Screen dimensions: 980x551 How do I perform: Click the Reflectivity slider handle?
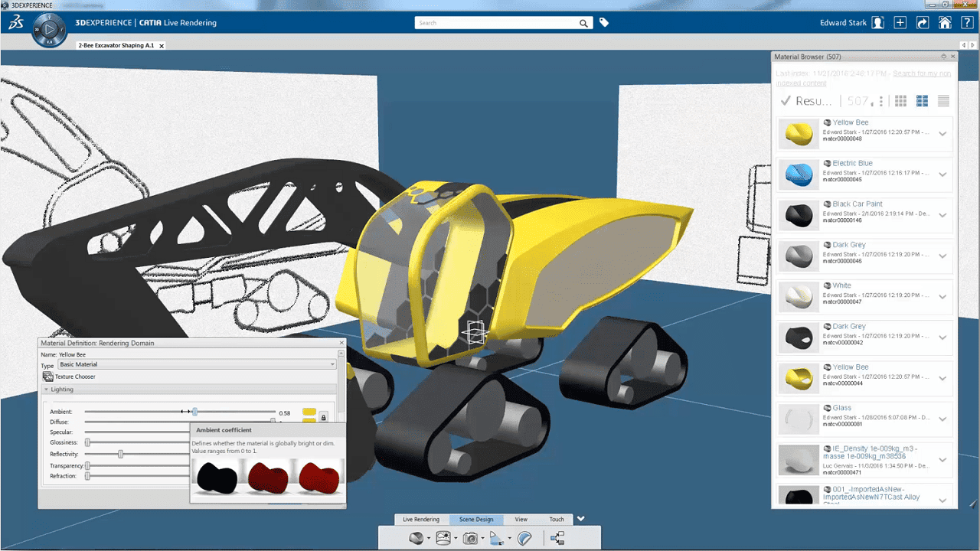point(121,455)
